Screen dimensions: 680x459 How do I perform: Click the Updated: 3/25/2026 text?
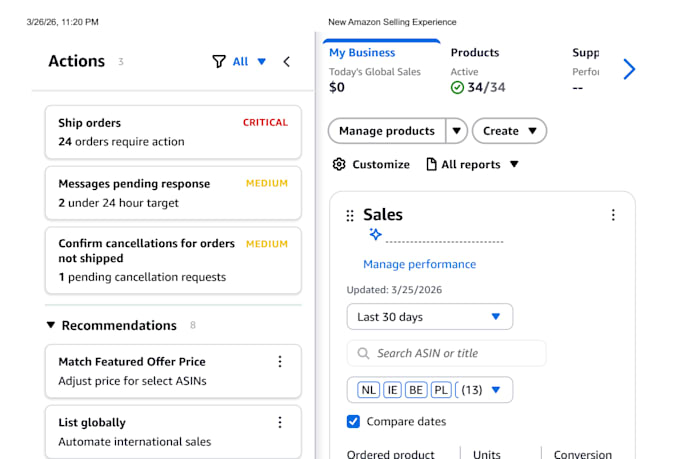(394, 290)
